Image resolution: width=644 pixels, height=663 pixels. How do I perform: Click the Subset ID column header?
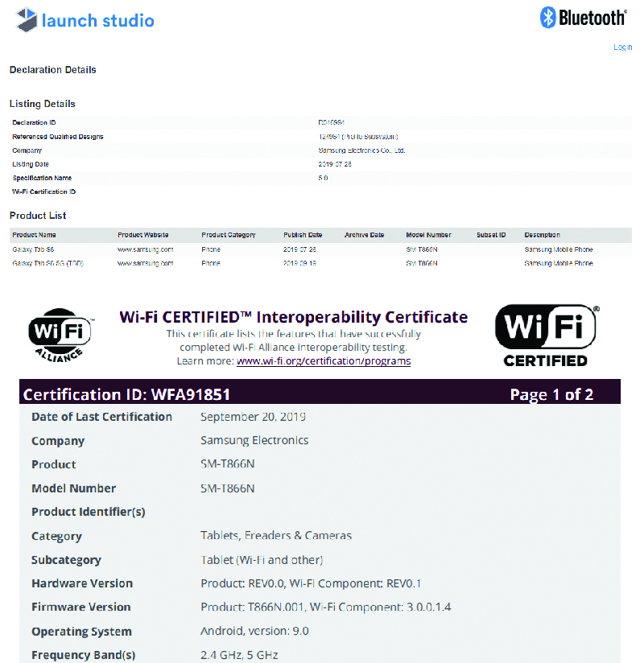tap(491, 235)
